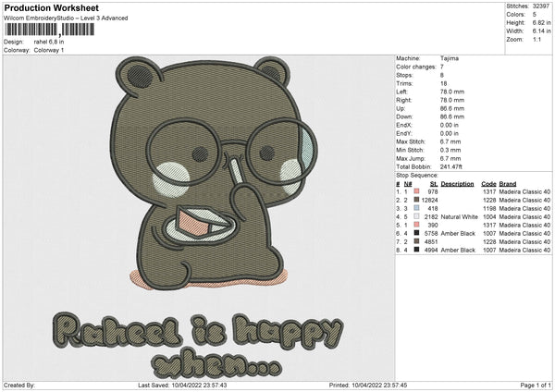Screen dimensions: 555x392
Task: Click the Machine value 'Tajima'
Action: (x=450, y=58)
